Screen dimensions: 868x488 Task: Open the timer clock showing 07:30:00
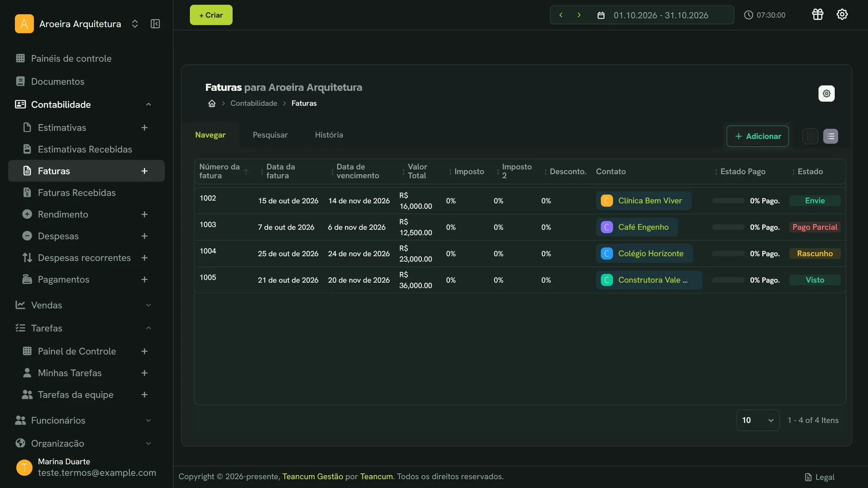(764, 15)
